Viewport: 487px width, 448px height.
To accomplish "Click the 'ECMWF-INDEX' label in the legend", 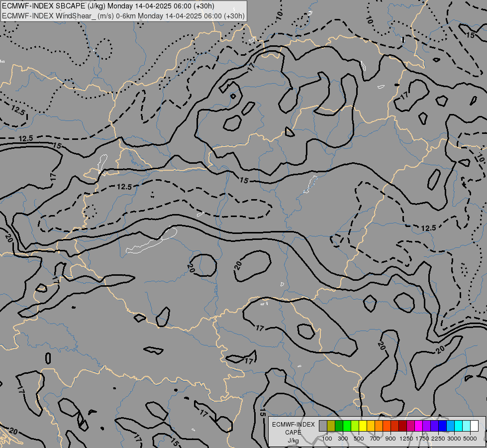I will [x=293, y=425].
